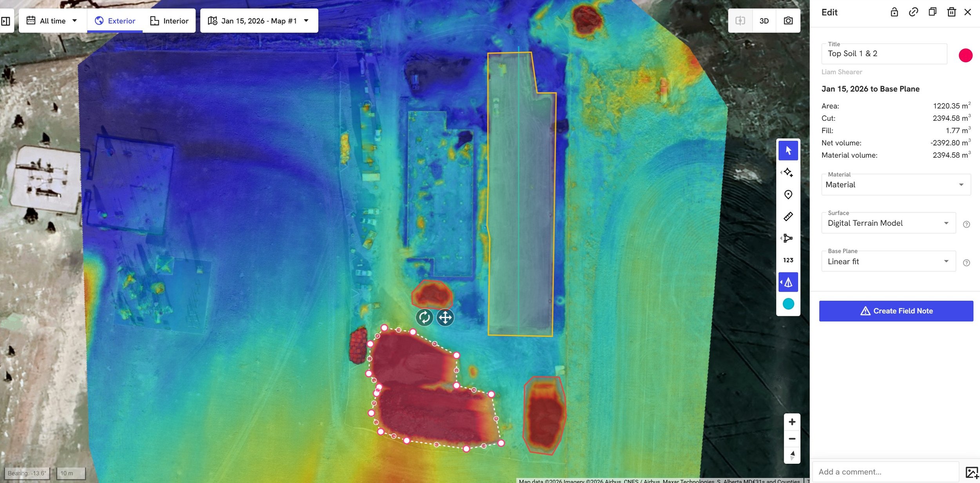Switch measurement view to 3D
The width and height of the screenshot is (980, 483).
(764, 20)
